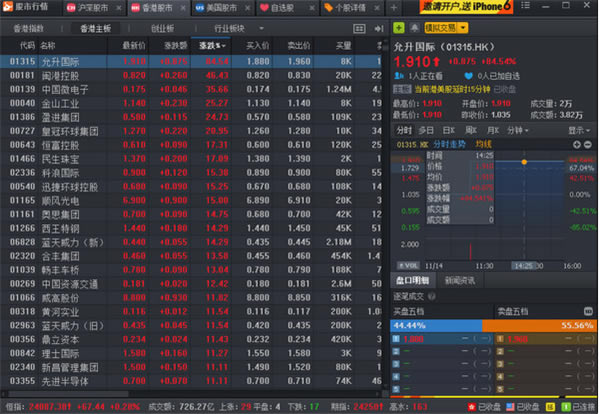Close the 自选股 tab
Screen dimensions: 600x414
coord(312,8)
